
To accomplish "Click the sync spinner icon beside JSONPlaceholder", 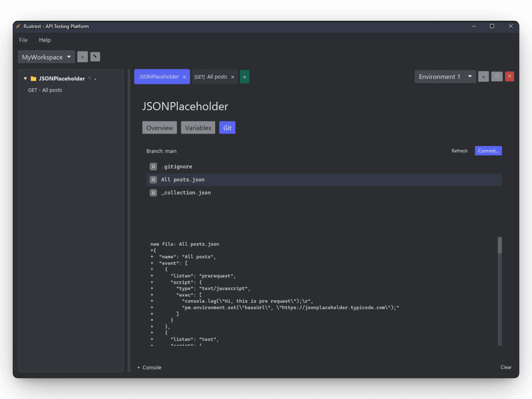I will pyautogui.click(x=90, y=78).
